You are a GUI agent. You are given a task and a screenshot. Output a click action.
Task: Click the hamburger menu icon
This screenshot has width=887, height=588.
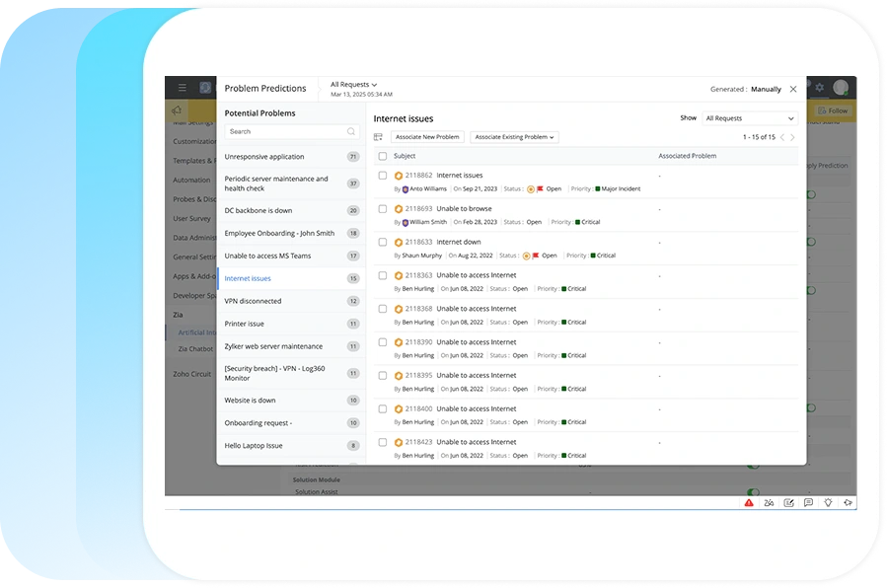click(x=182, y=87)
